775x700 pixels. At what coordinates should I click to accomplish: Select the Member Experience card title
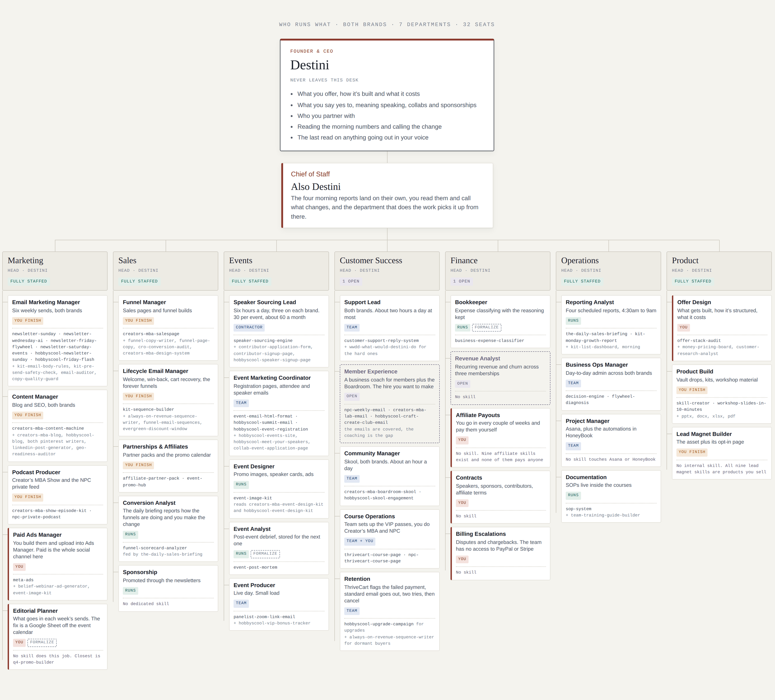coord(371,372)
